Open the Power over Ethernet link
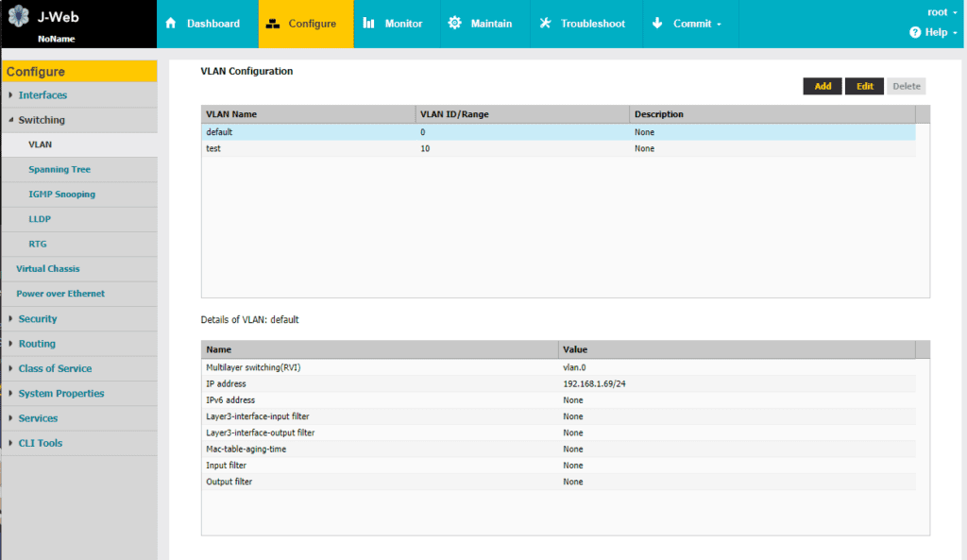967x560 pixels. (x=60, y=294)
